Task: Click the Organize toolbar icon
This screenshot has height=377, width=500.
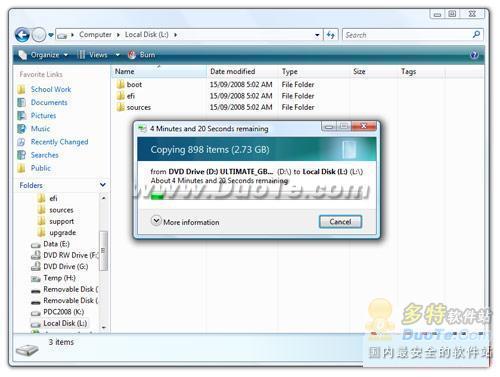Action: click(22, 55)
